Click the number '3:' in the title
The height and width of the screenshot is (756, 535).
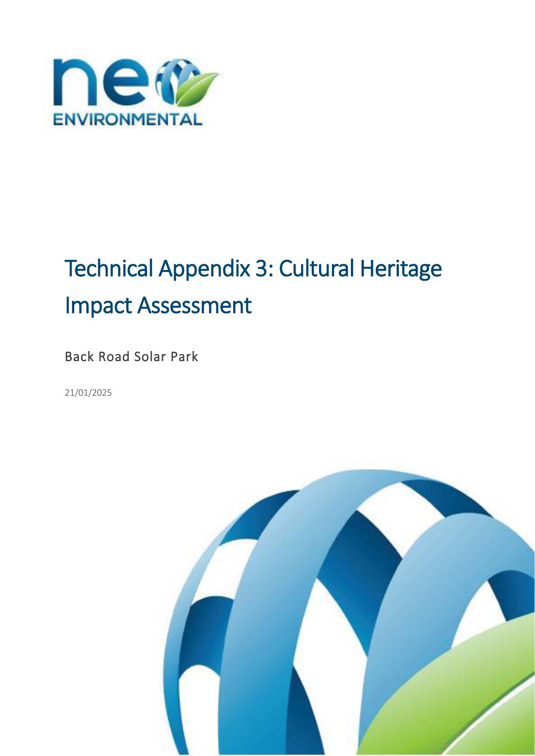coord(264,269)
